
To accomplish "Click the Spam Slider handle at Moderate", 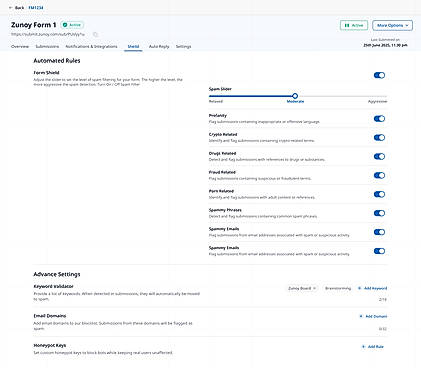I will pyautogui.click(x=295, y=96).
